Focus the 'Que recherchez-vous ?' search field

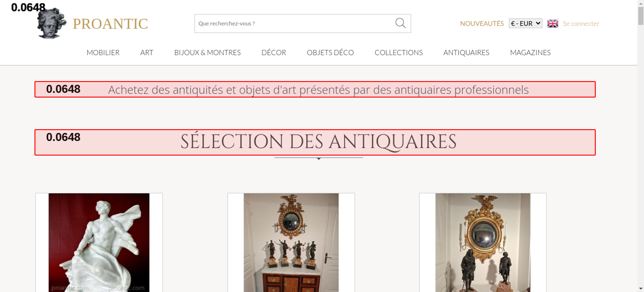[294, 23]
